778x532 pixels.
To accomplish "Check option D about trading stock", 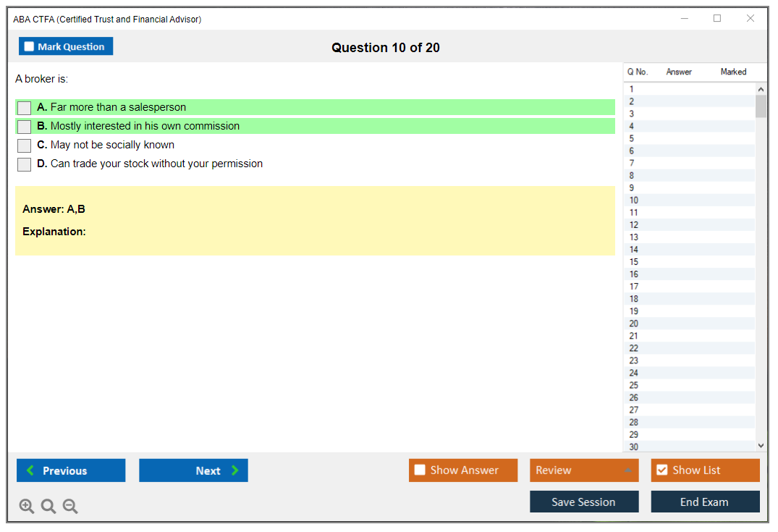I will tap(25, 164).
